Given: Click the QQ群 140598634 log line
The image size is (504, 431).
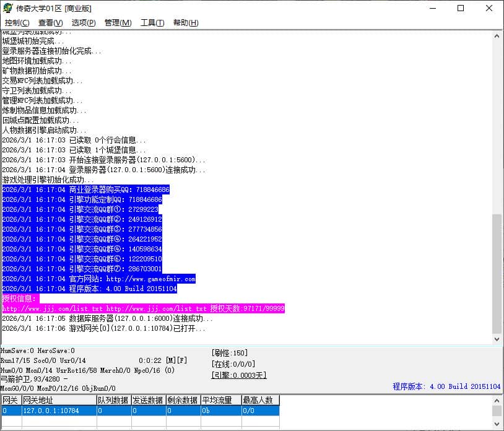Looking at the screenshot, I should pos(82,249).
